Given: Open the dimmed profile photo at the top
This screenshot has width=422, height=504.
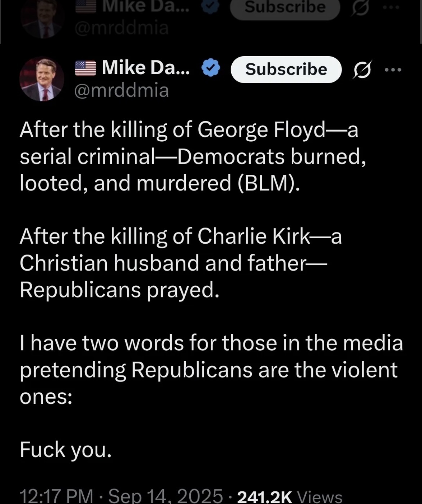Looking at the screenshot, I should (42, 18).
